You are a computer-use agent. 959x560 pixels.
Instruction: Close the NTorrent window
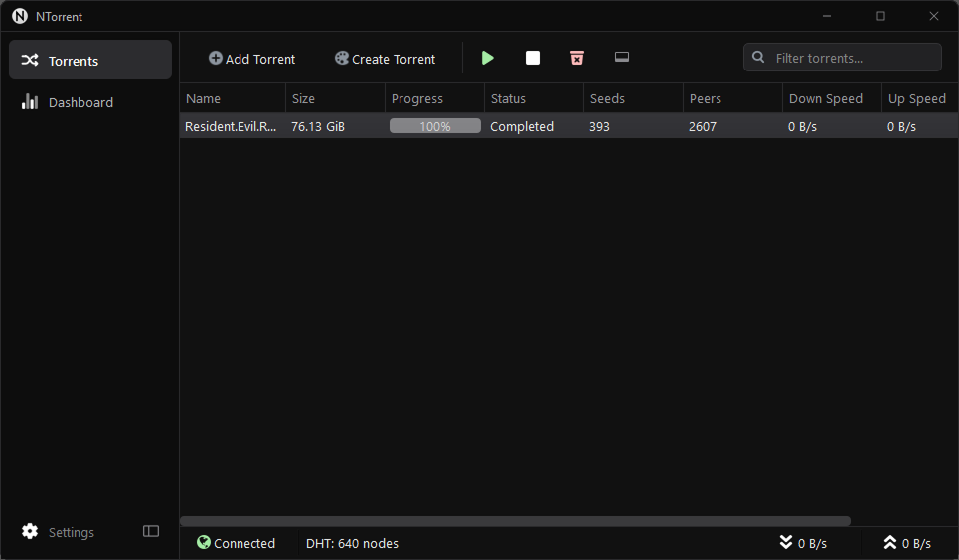click(x=933, y=16)
